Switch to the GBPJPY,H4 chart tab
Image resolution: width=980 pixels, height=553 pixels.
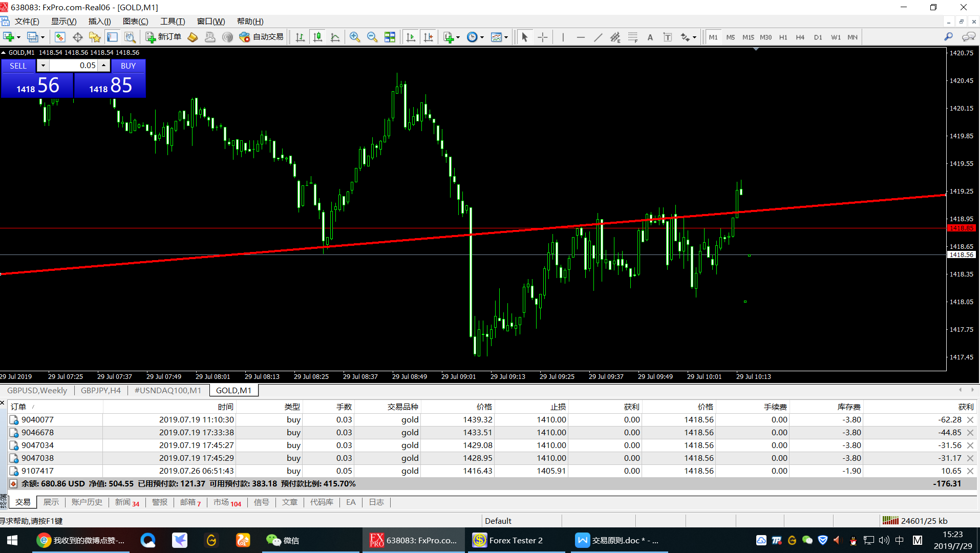(101, 391)
